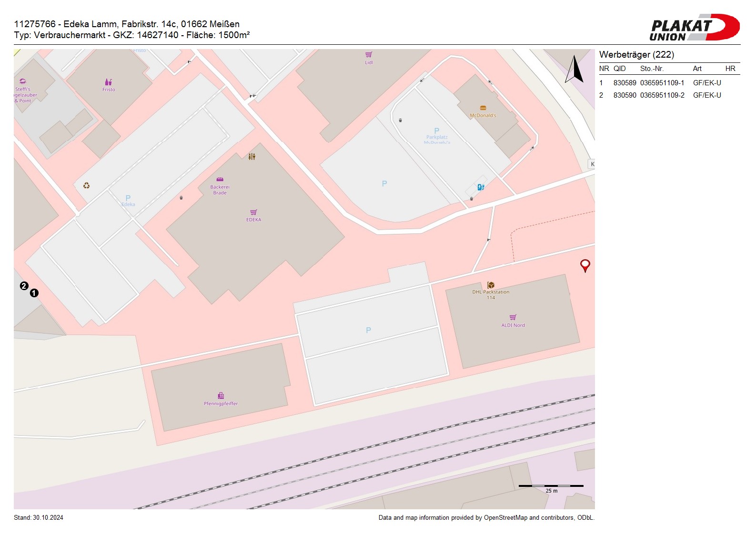Click the Lidl label on map
756x535 pixels.
click(x=369, y=62)
